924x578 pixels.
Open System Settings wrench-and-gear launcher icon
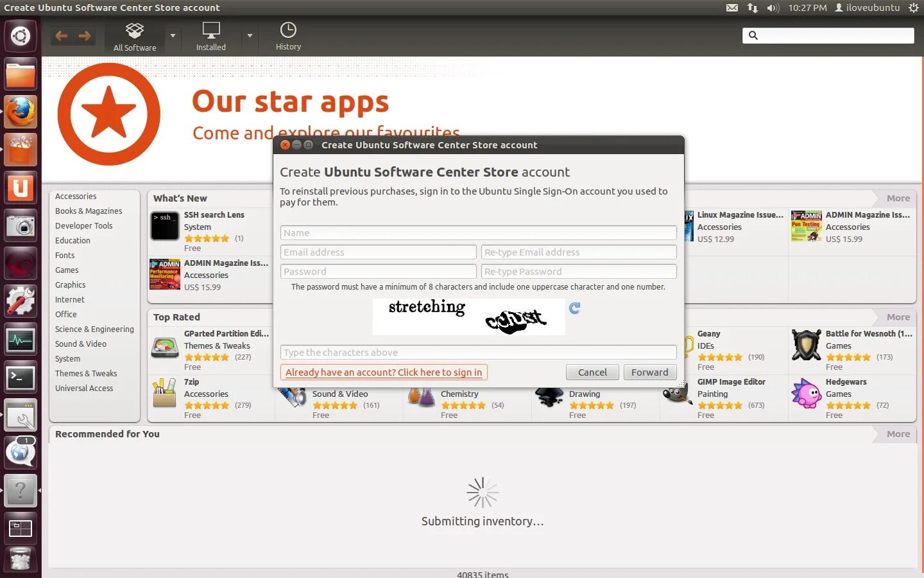[x=21, y=301]
